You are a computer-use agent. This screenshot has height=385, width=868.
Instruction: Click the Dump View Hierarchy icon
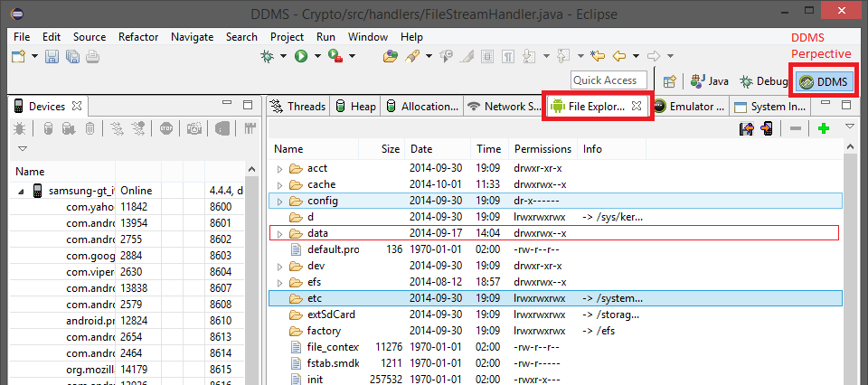[222, 128]
